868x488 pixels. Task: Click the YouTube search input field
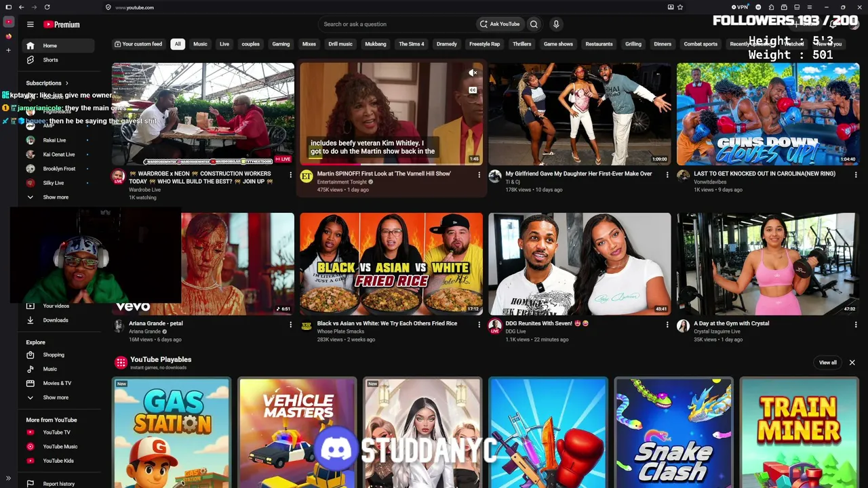click(x=397, y=24)
